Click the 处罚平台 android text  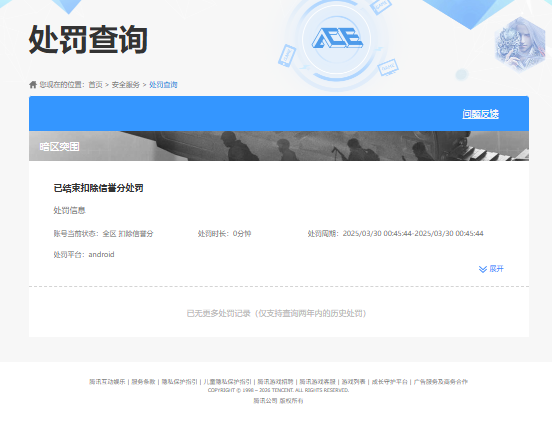coord(84,254)
